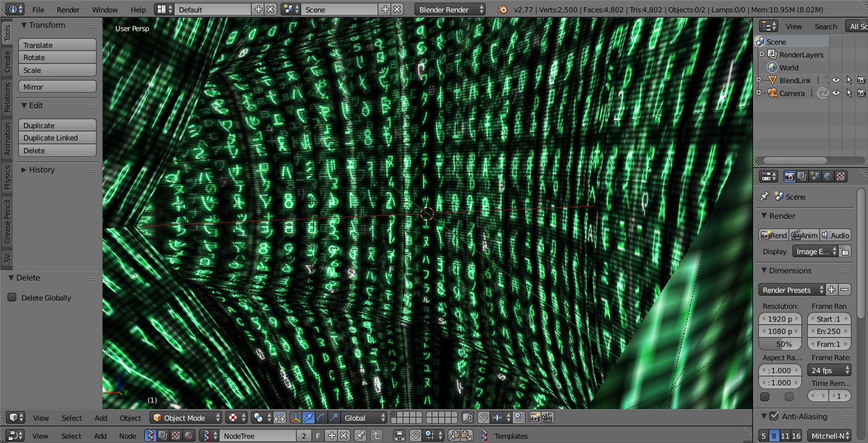Click the outliner horizontal scrollbar
Image resolution: width=868 pixels, height=443 pixels.
(795, 160)
